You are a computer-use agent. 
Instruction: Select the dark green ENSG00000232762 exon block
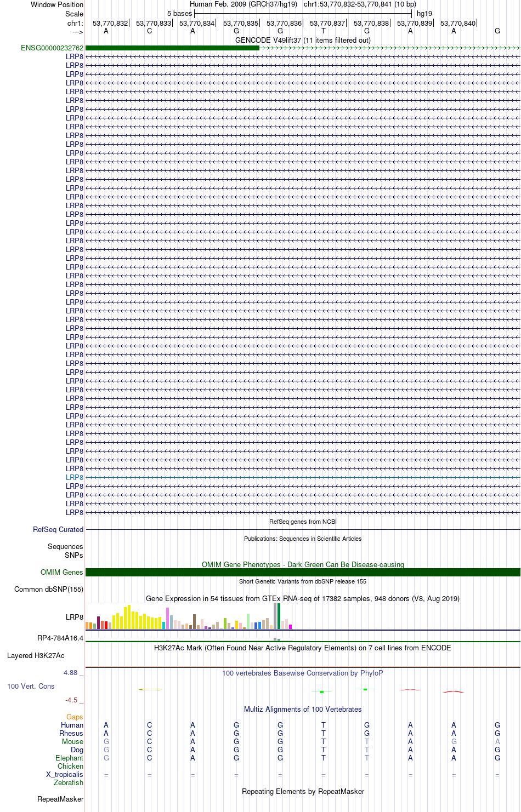pyautogui.click(x=172, y=48)
